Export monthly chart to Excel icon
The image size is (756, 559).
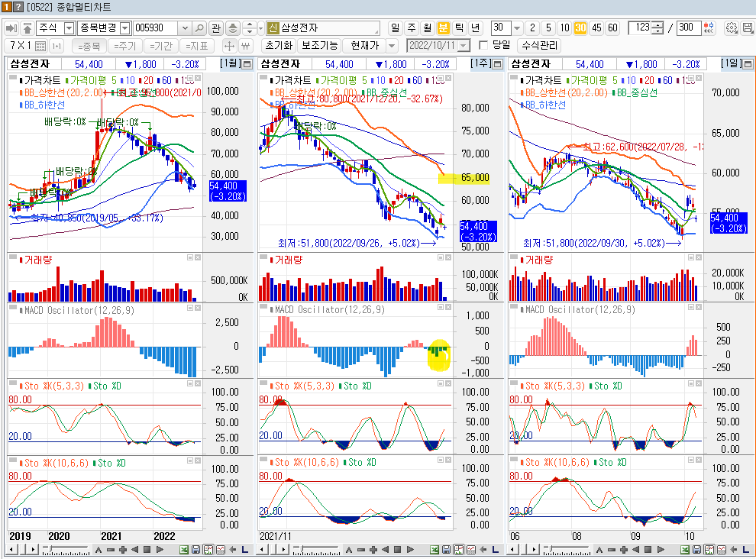point(184,550)
